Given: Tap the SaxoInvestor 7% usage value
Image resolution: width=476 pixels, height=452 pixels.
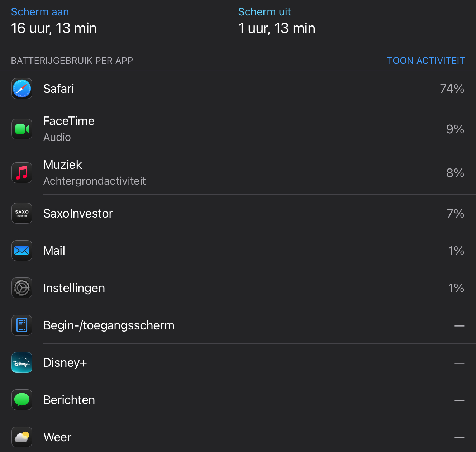Looking at the screenshot, I should pyautogui.click(x=455, y=213).
